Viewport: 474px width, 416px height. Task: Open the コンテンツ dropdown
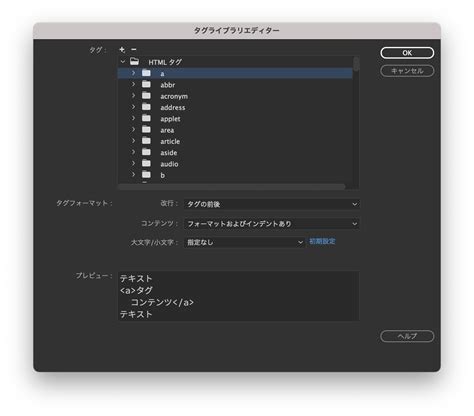pos(272,224)
